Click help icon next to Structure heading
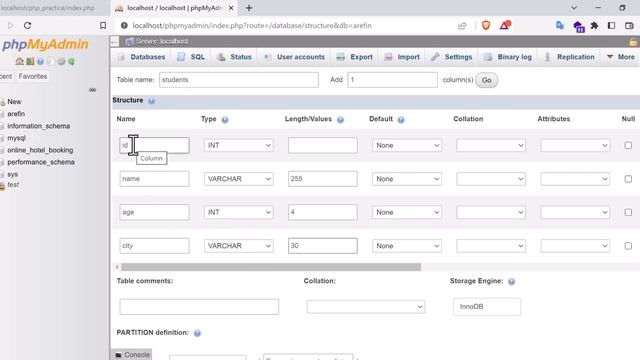The height and width of the screenshot is (360, 640). coord(151,101)
